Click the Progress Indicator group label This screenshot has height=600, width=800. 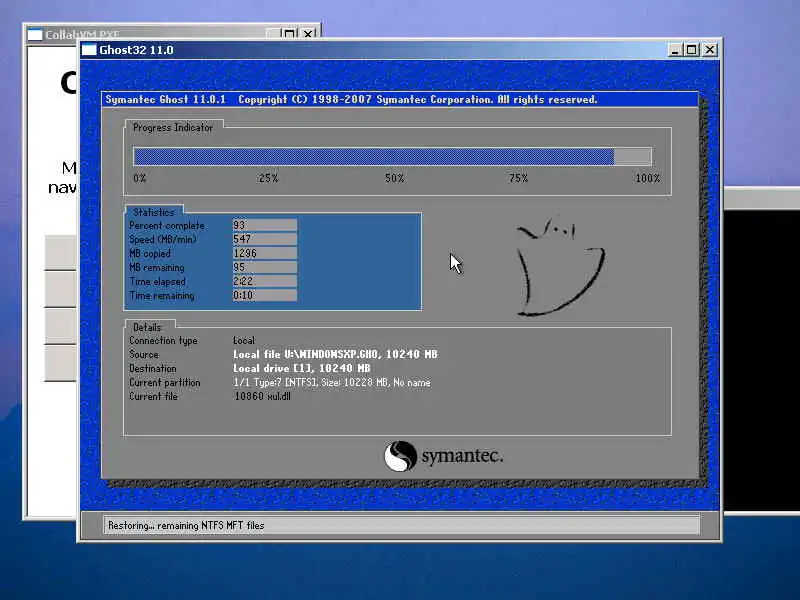(x=172, y=128)
